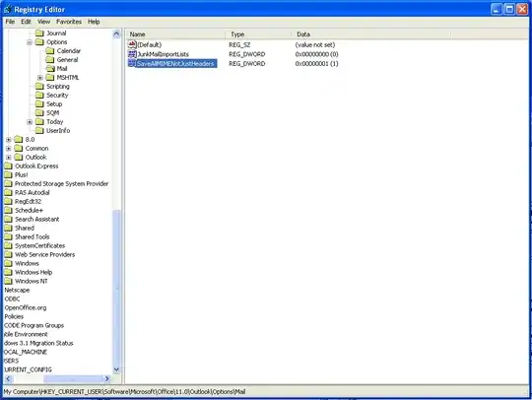
Task: Click the Windows NT folder icon
Action: point(9,281)
